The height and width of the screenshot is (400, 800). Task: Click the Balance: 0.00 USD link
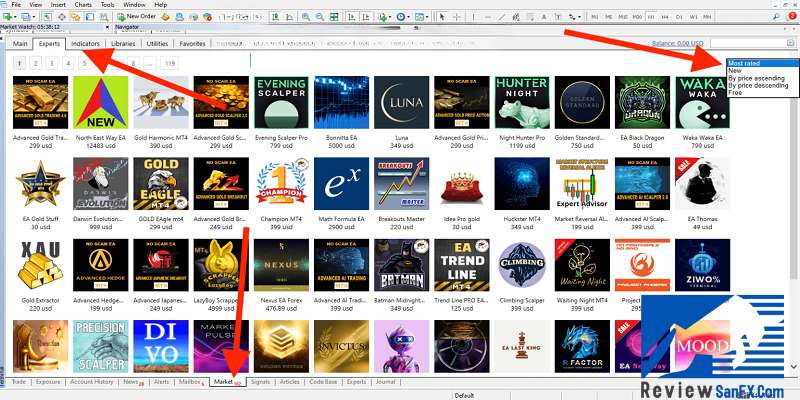pyautogui.click(x=678, y=44)
